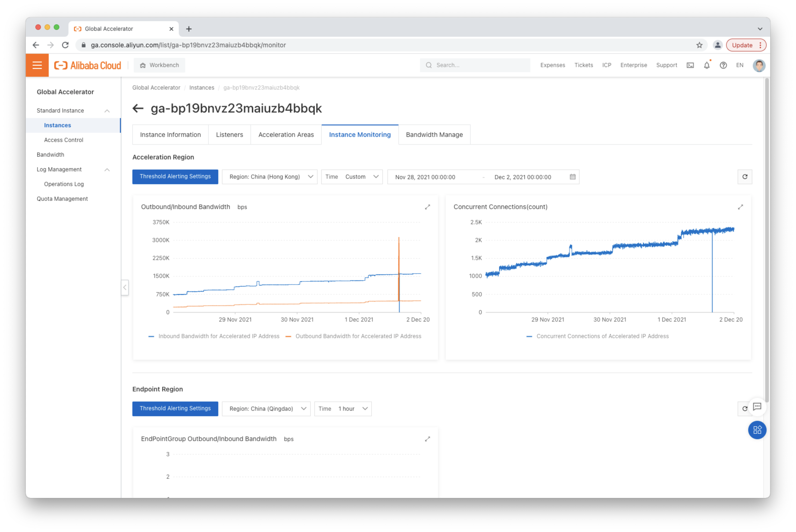Switch to Bandwidth Manage tab
The height and width of the screenshot is (532, 796).
434,135
